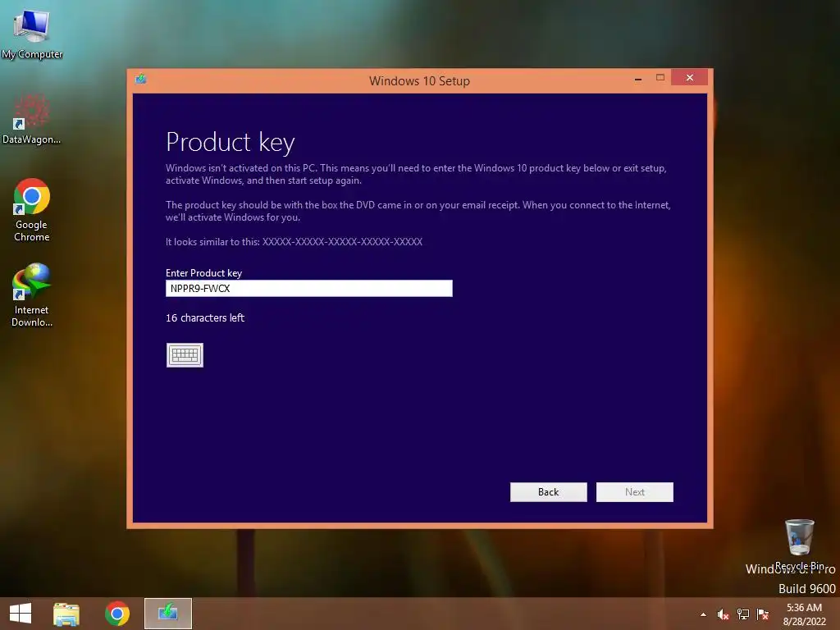Switch to Windows Setup taskbar item
840x630 pixels.
[167, 614]
